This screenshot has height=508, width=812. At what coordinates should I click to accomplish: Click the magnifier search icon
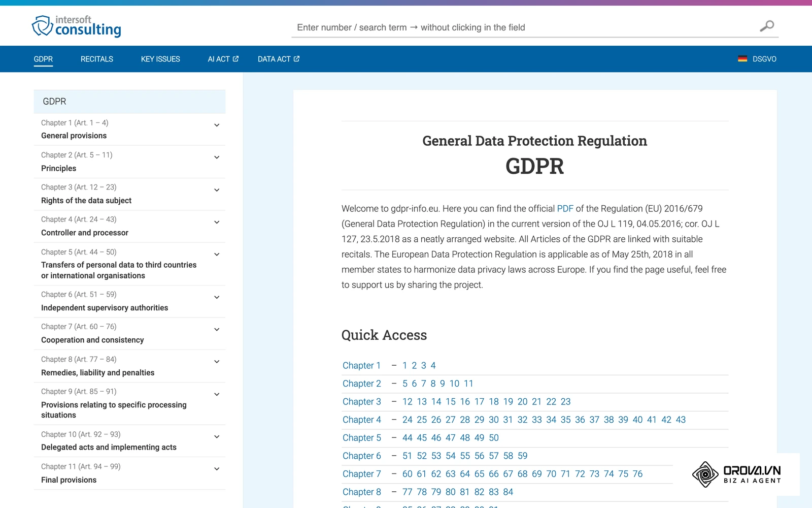[766, 26]
